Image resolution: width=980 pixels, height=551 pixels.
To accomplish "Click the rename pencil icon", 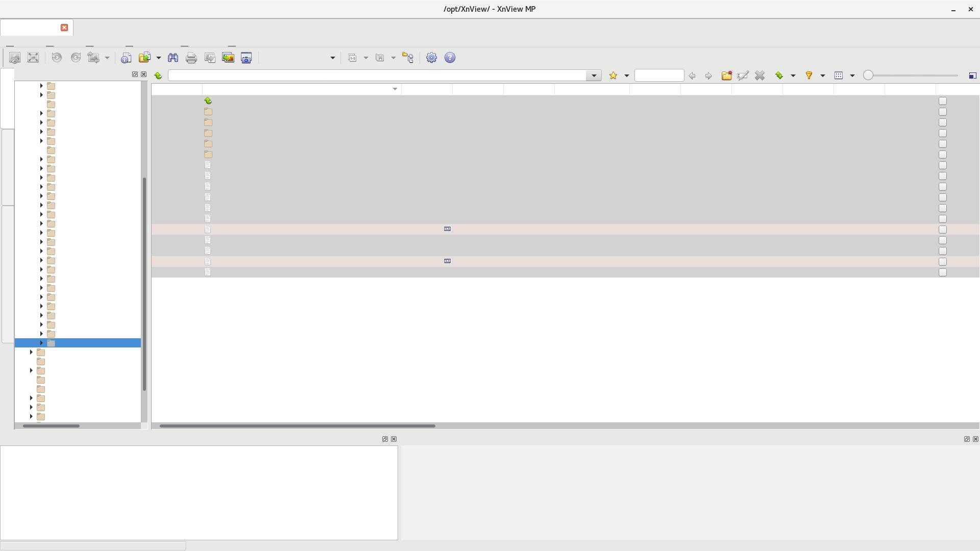I will click(743, 76).
